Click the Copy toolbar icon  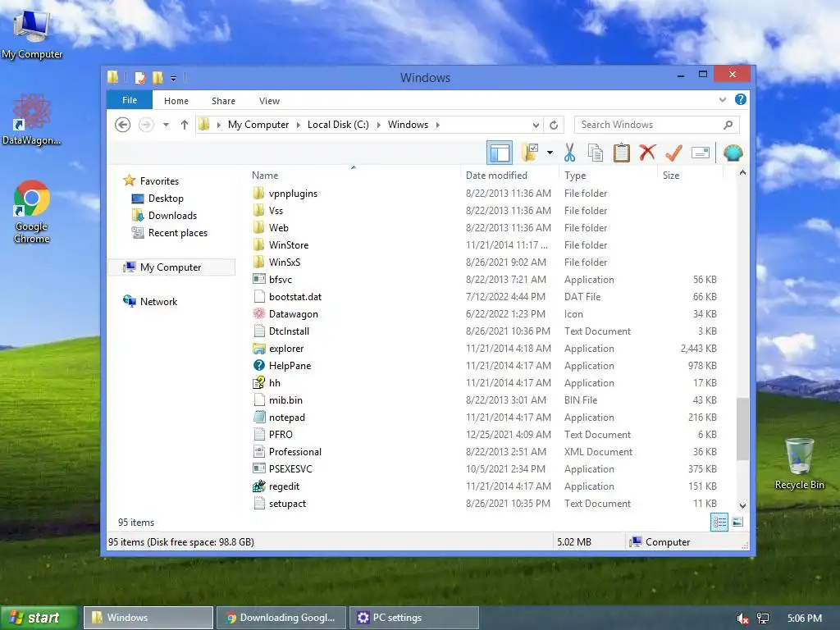tap(596, 153)
